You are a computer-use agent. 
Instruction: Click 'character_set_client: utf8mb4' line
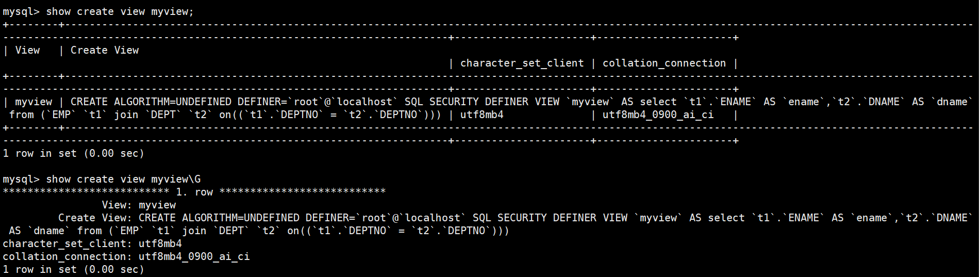[x=92, y=243]
